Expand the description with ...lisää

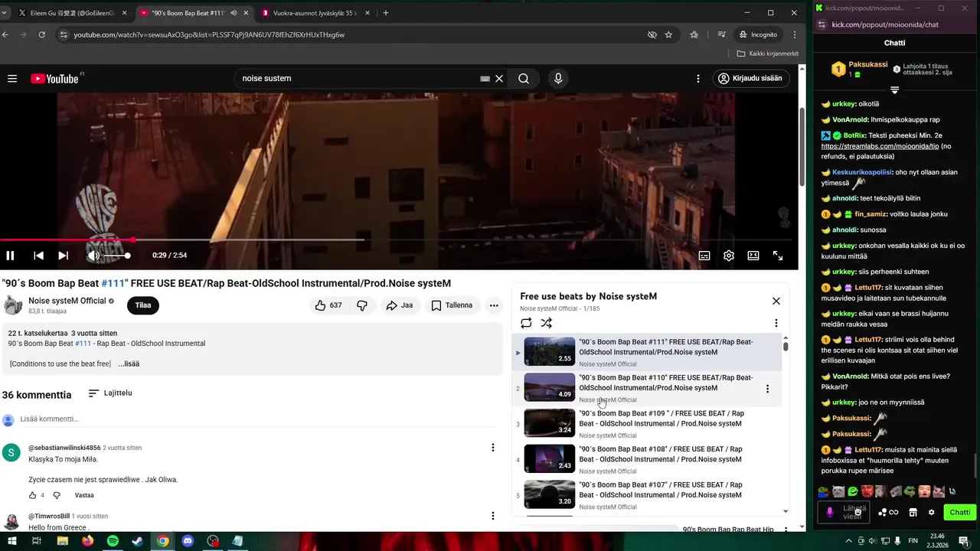pyautogui.click(x=129, y=364)
